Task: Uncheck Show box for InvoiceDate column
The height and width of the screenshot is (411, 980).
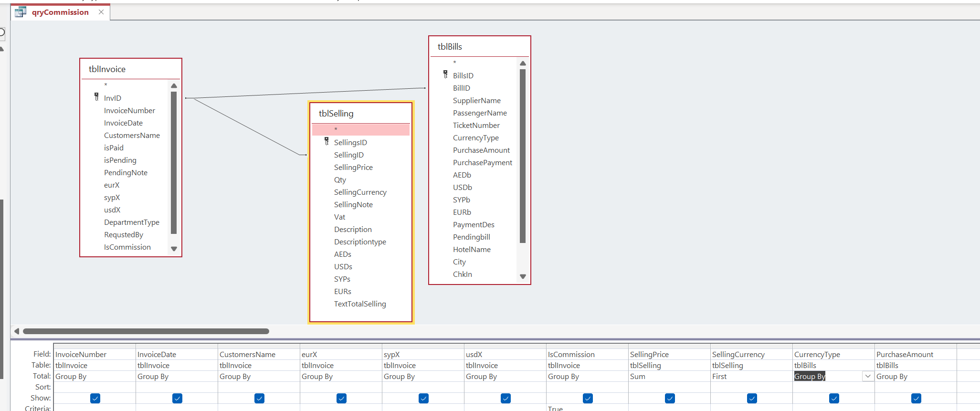Action: 177,398
